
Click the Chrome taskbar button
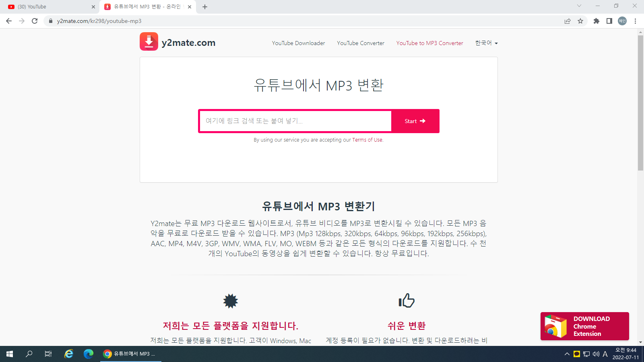130,354
